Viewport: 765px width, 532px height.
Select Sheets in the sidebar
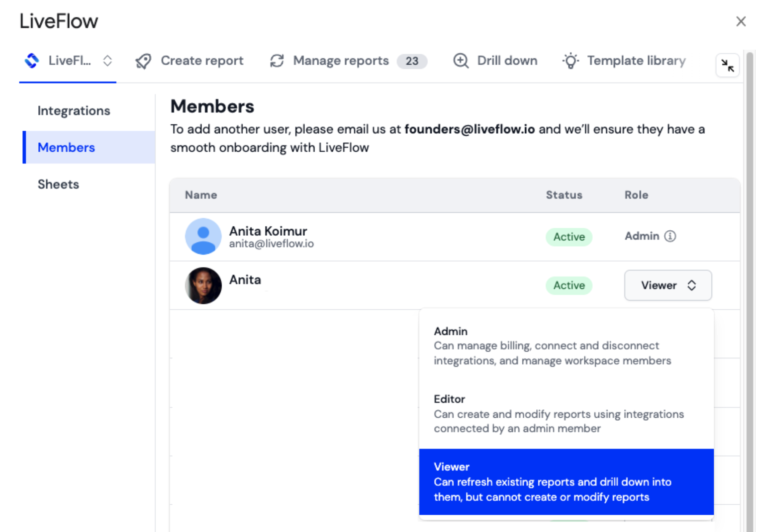click(58, 184)
